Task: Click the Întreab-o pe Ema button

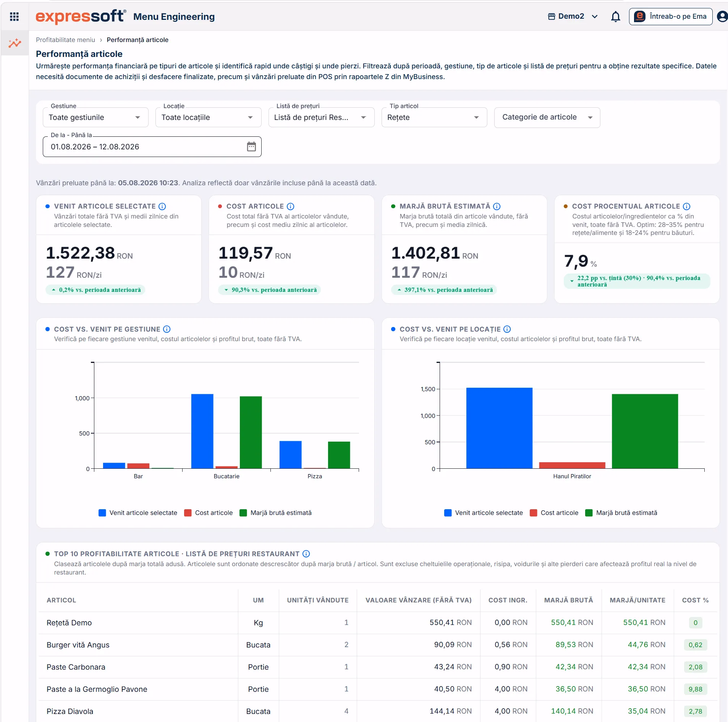Action: click(x=670, y=16)
